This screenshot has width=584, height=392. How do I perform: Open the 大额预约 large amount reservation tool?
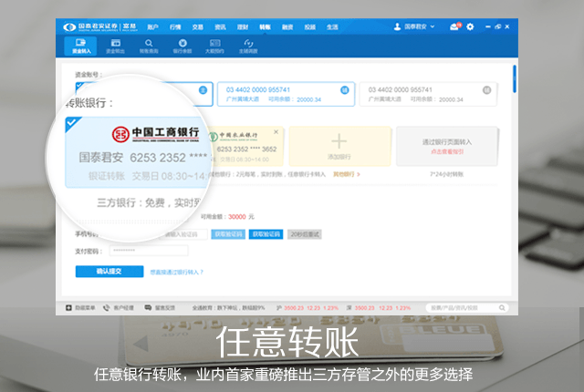click(215, 46)
